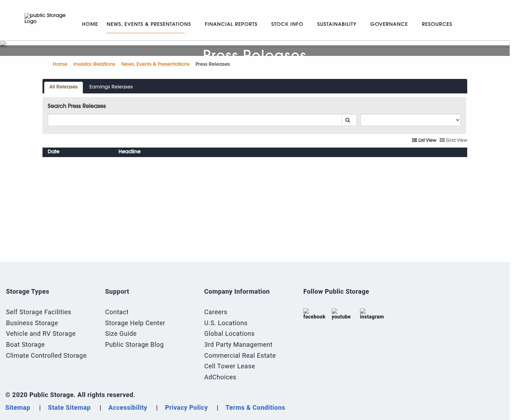Expand the STOCK INFO menu
Screen dimensions: 515x420
click(287, 24)
